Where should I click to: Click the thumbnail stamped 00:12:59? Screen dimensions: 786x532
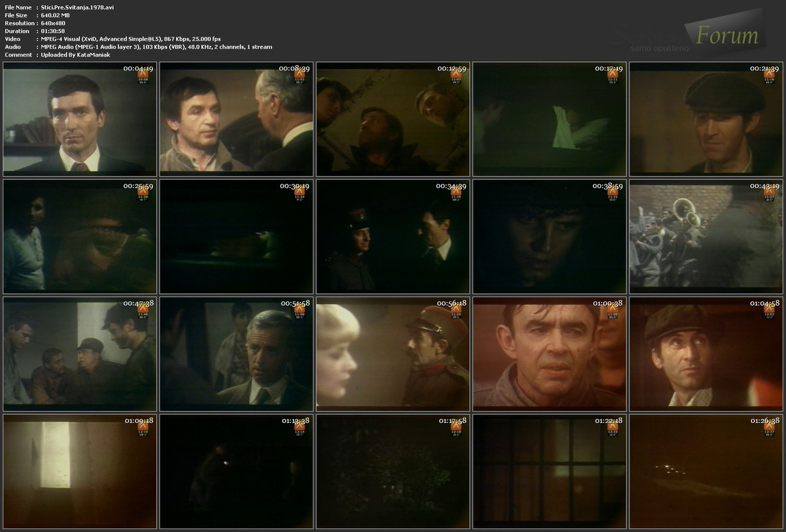point(393,119)
